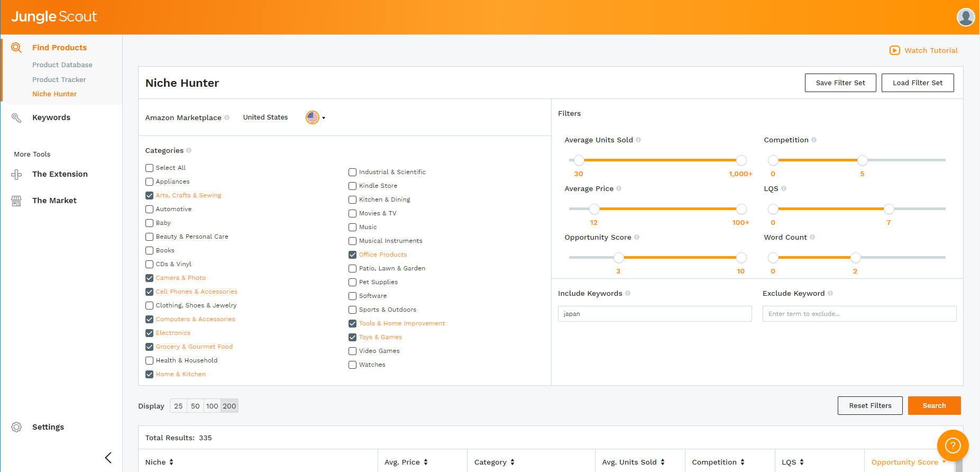The height and width of the screenshot is (472, 980).
Task: Open the marketplace country dropdown arrow
Action: pyautogui.click(x=324, y=118)
